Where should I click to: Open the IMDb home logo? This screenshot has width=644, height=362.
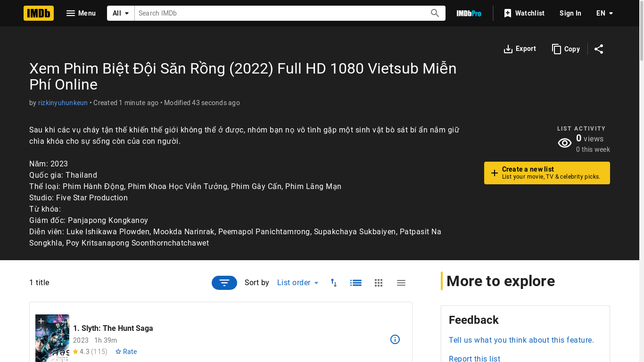point(39,13)
